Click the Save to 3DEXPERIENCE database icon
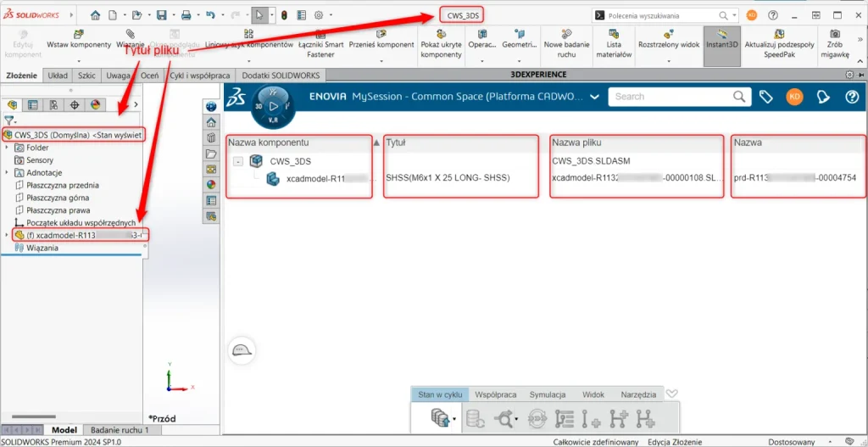 (439, 419)
